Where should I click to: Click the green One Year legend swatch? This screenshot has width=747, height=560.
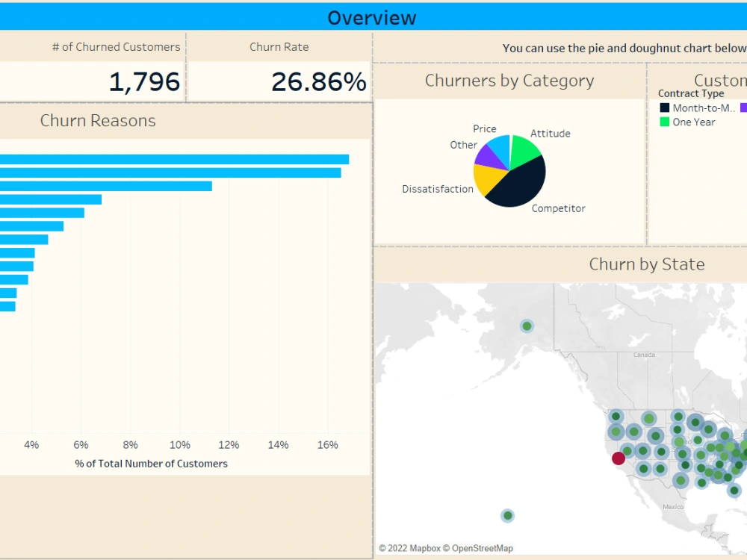(663, 122)
